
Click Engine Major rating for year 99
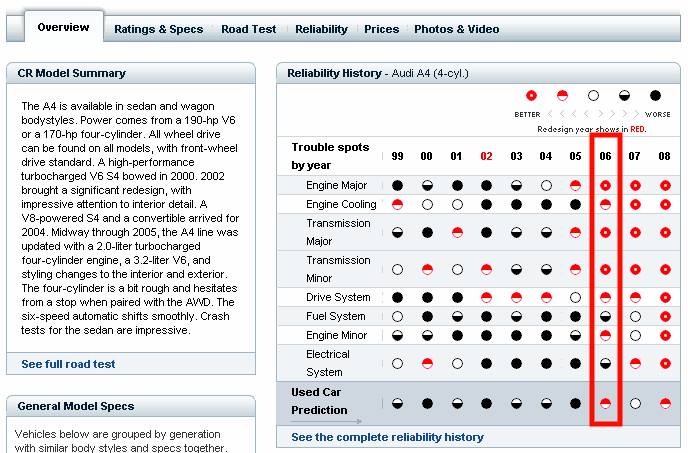(x=397, y=186)
